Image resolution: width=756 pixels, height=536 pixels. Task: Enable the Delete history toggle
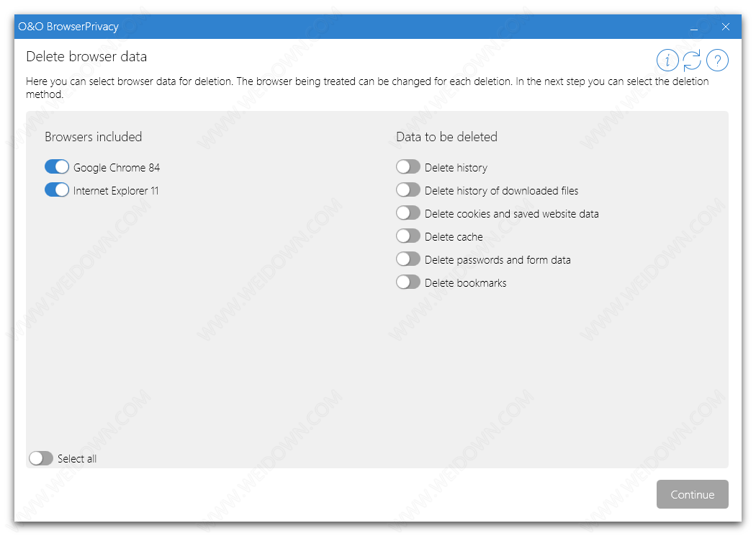pyautogui.click(x=408, y=167)
